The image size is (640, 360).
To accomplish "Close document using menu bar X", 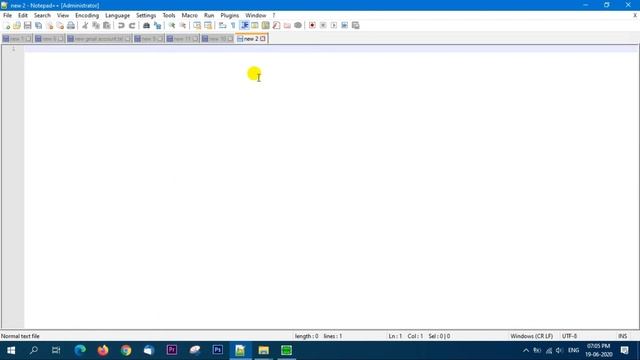I will tap(635, 15).
